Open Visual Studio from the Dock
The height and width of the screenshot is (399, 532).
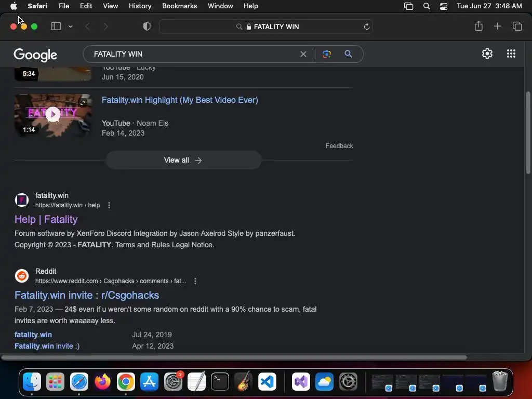pos(301,382)
